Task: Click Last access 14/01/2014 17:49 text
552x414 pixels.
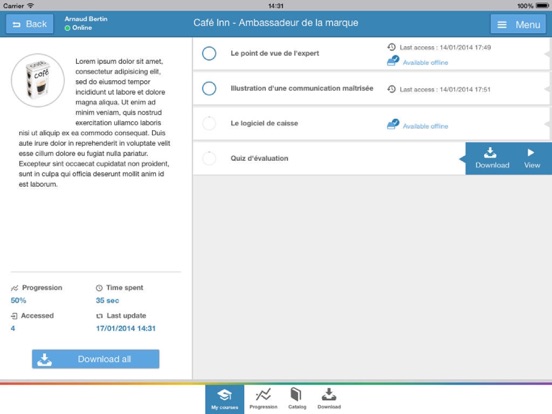Action: click(x=445, y=48)
